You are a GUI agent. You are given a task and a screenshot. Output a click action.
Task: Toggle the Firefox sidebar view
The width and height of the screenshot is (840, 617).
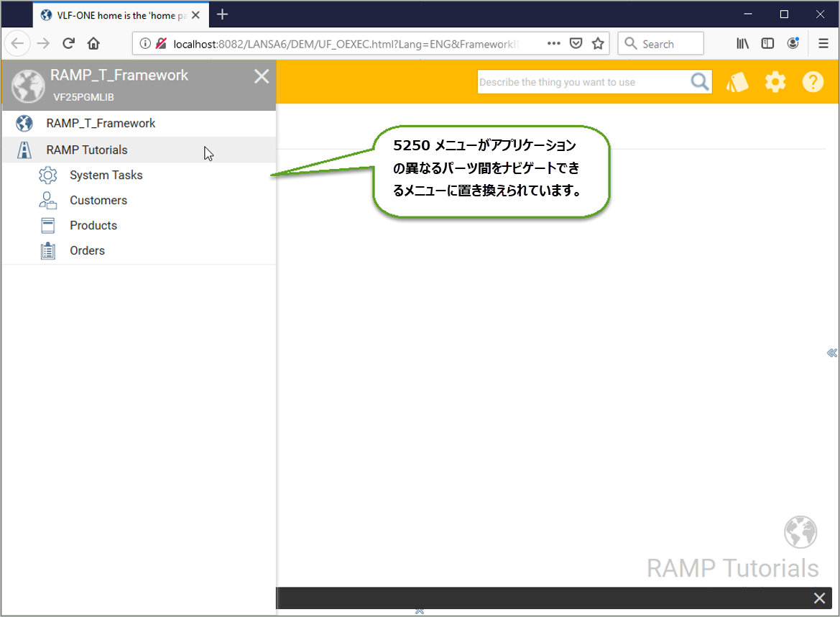[x=767, y=43]
